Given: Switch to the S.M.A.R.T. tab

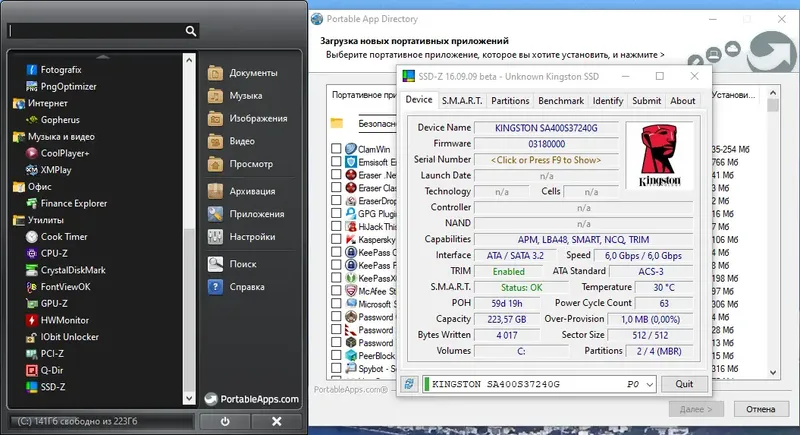Looking at the screenshot, I should pos(462,101).
